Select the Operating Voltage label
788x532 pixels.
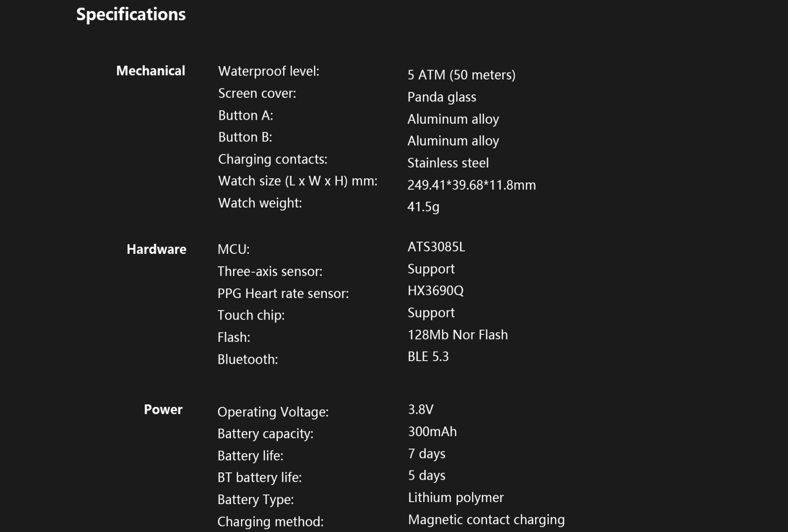click(273, 412)
